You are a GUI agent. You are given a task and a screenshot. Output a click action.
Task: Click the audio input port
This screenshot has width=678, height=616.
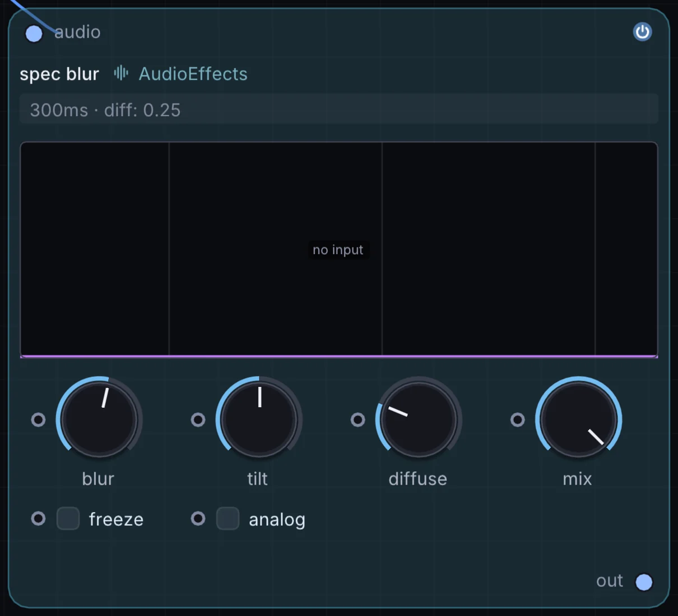coord(34,34)
